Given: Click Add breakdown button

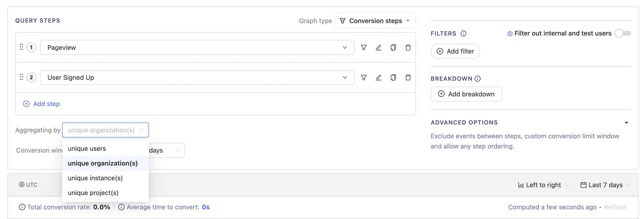Looking at the screenshot, I should pyautogui.click(x=466, y=94).
